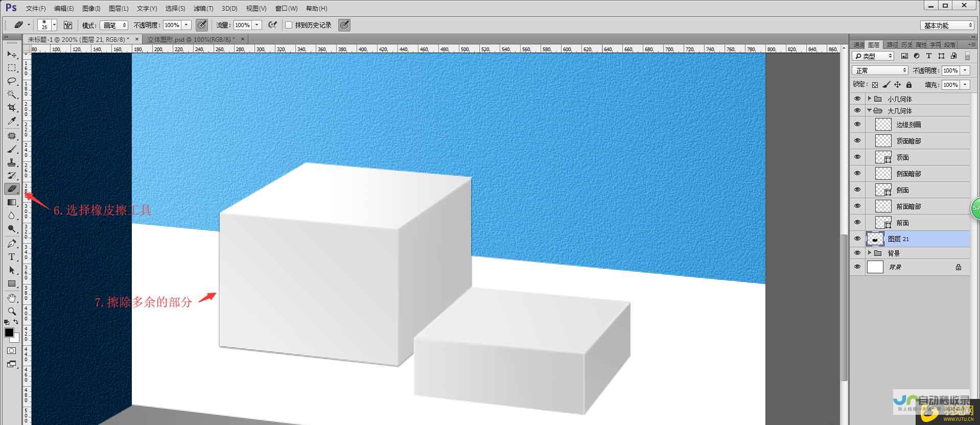Open brush preset picker arrow
Viewport: 980px width, 425px height.
click(x=54, y=25)
